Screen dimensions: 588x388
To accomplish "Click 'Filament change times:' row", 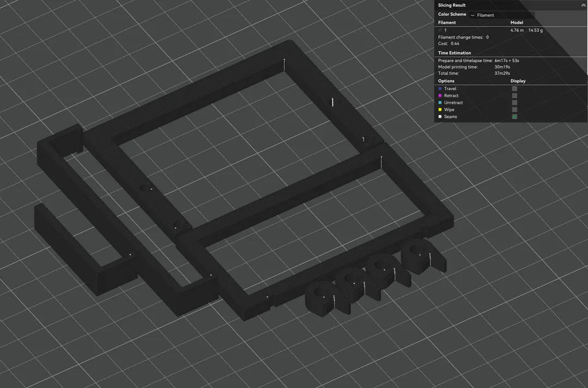I will [x=463, y=37].
